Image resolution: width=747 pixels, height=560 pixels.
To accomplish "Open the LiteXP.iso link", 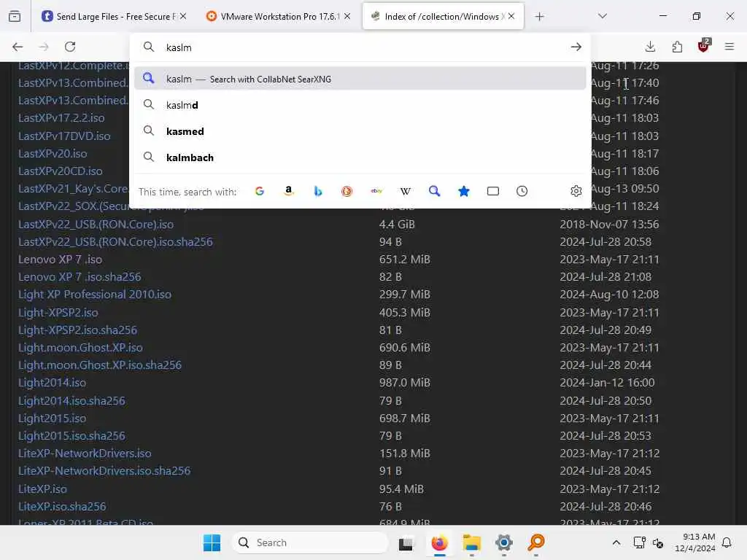I will (42, 489).
